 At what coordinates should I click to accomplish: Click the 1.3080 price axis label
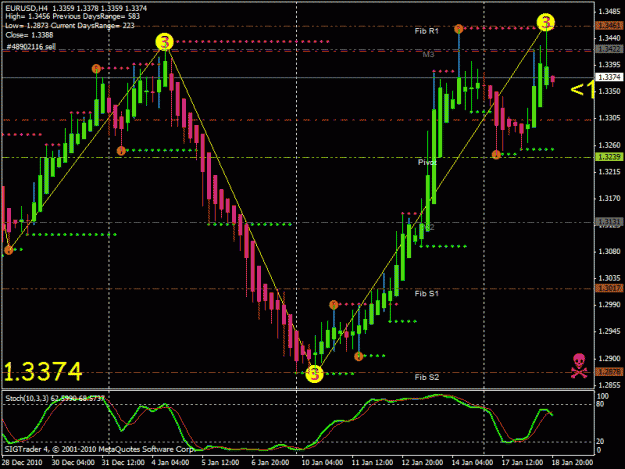[609, 251]
